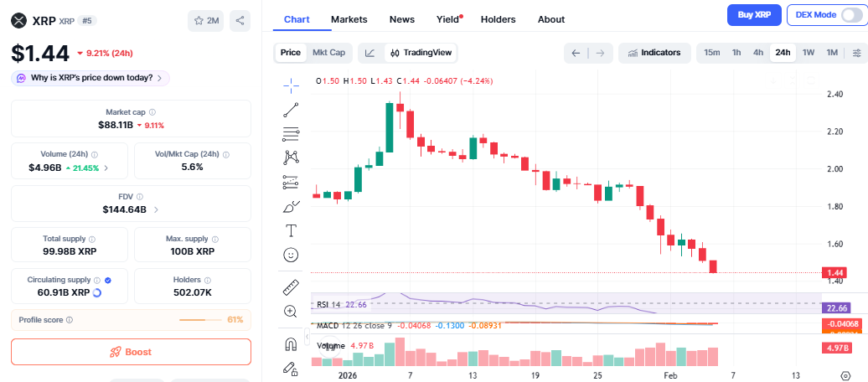Switch to the Holders tab
Viewport: 868px width, 382px height.
(x=498, y=19)
